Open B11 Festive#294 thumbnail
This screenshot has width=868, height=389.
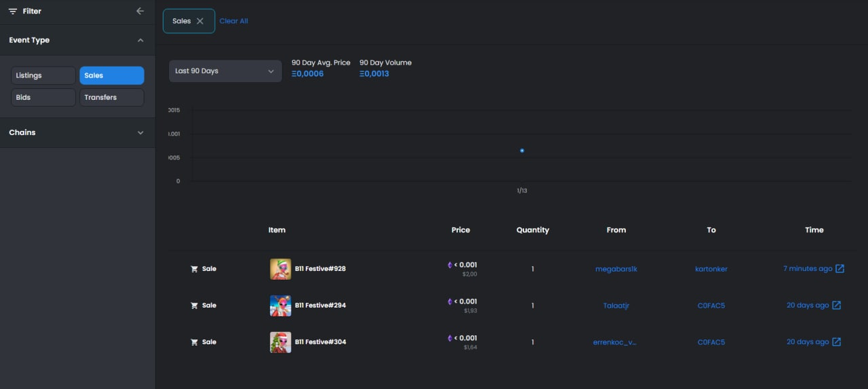(281, 305)
